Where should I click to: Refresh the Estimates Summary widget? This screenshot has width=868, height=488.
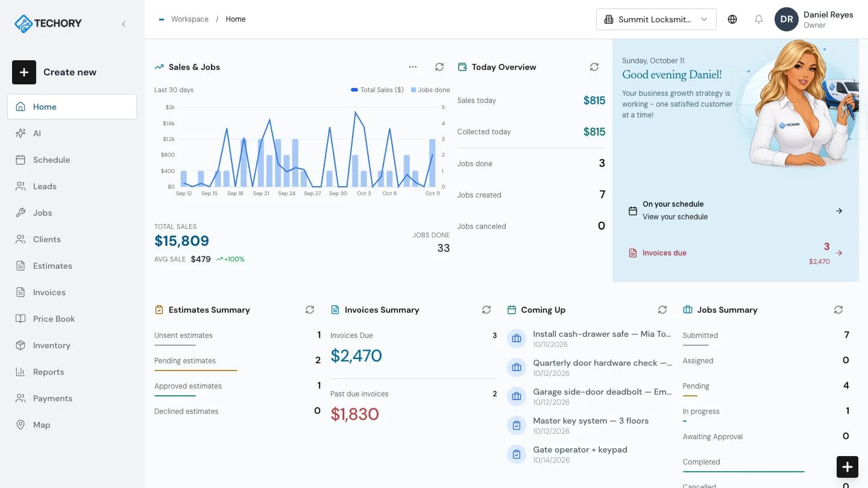(x=310, y=310)
